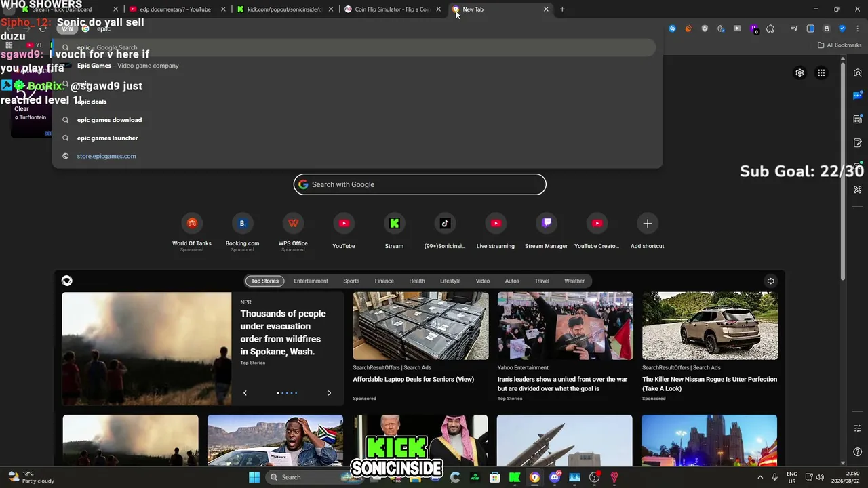
Task: Select the Finance news tab
Action: tap(384, 281)
